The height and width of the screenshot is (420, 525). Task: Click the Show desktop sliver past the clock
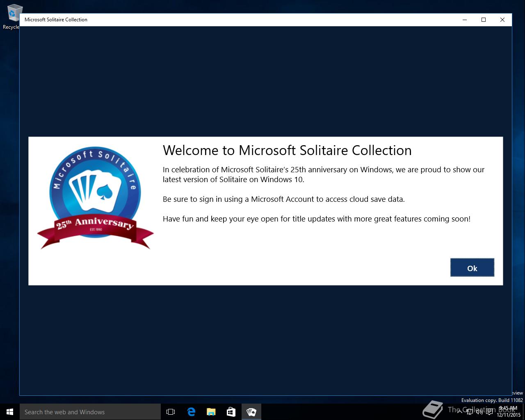[524, 412]
